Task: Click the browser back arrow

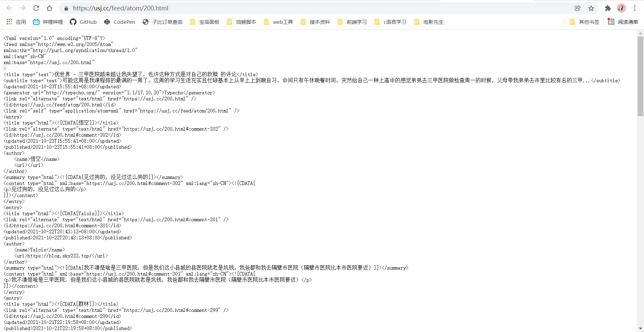Action: 9,8
